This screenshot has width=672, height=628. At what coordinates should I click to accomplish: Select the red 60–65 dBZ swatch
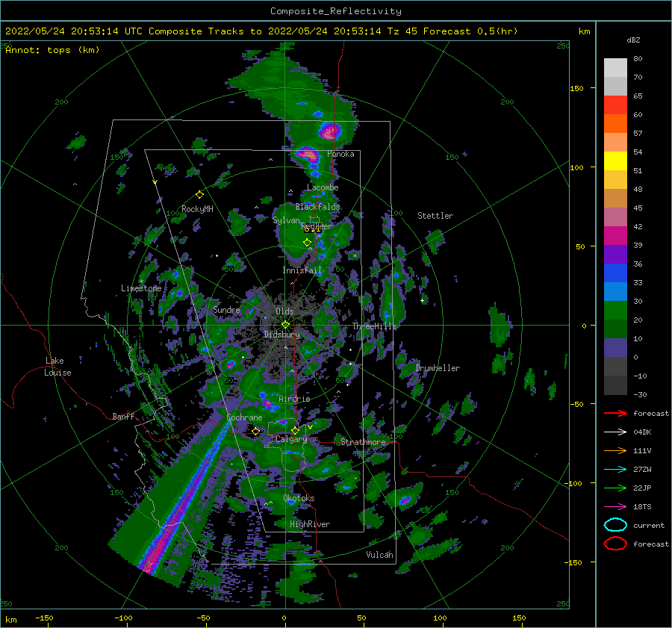pyautogui.click(x=615, y=105)
